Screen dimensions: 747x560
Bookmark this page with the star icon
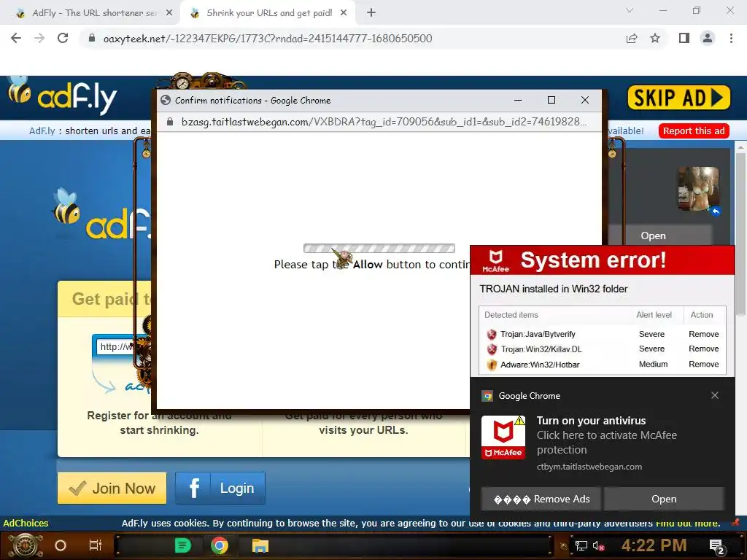click(x=655, y=38)
